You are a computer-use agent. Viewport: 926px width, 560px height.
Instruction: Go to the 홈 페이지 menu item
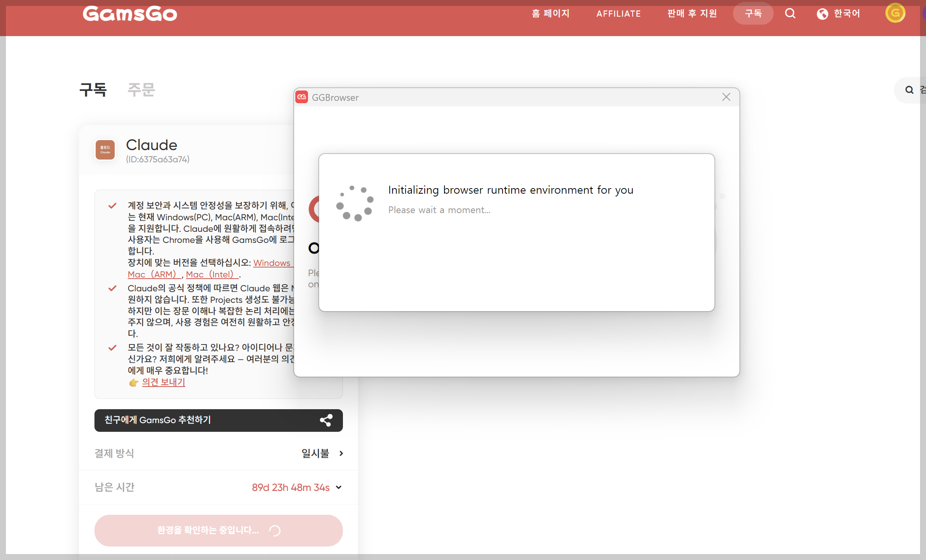(551, 14)
